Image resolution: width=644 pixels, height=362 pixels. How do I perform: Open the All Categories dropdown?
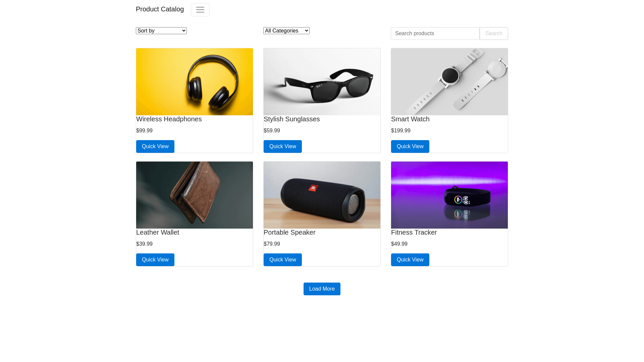[x=286, y=31]
